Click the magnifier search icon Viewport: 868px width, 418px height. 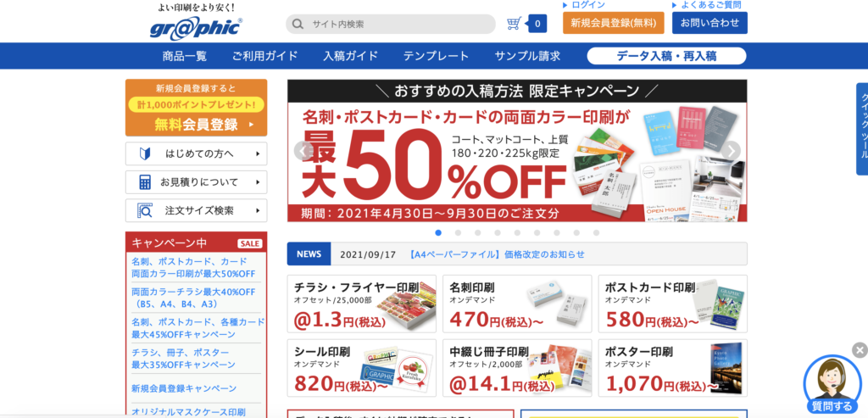[x=298, y=25]
